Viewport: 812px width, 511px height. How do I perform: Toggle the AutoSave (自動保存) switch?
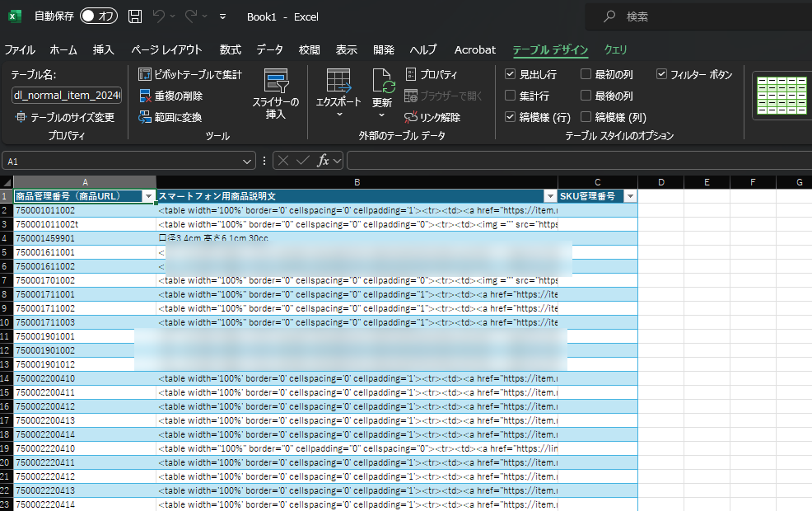coord(98,16)
